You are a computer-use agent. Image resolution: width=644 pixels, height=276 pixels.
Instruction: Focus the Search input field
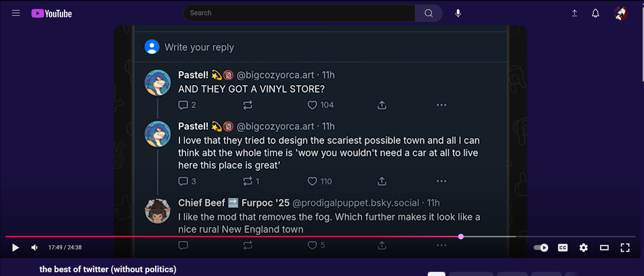299,13
